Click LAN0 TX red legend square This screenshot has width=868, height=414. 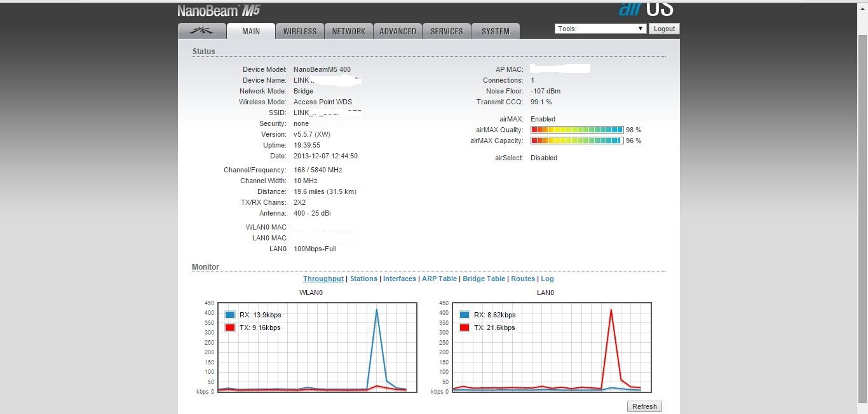tap(465, 328)
